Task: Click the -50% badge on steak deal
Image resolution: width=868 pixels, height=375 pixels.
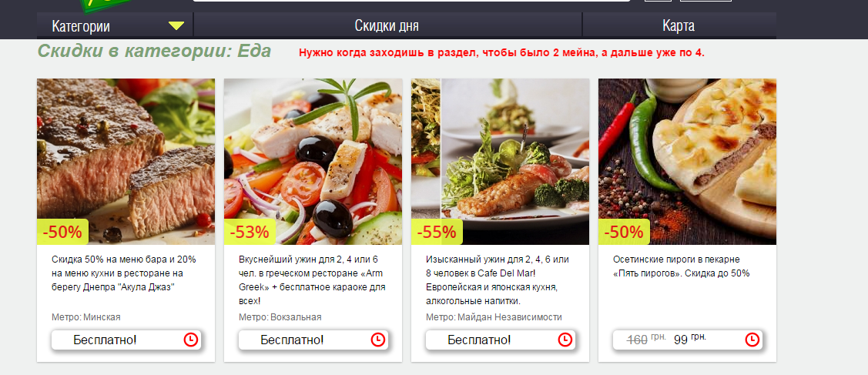Action: [x=62, y=232]
